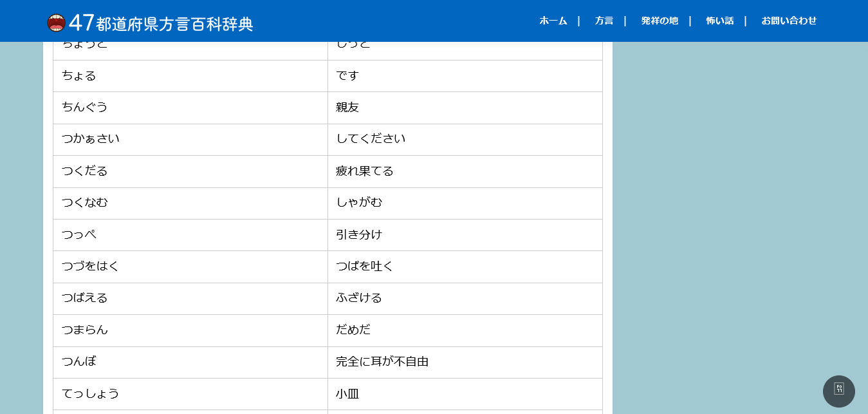Image resolution: width=868 pixels, height=414 pixels.
Task: Click the round floating button at bottom right
Action: pyautogui.click(x=839, y=391)
